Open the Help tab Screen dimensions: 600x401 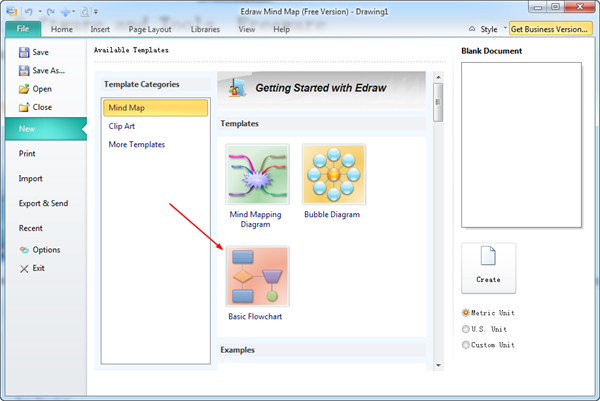tap(281, 29)
